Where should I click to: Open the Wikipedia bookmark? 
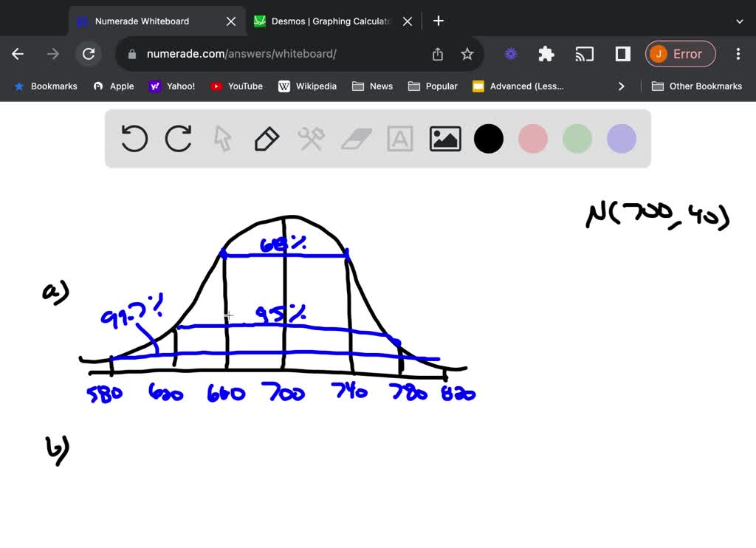(x=307, y=86)
